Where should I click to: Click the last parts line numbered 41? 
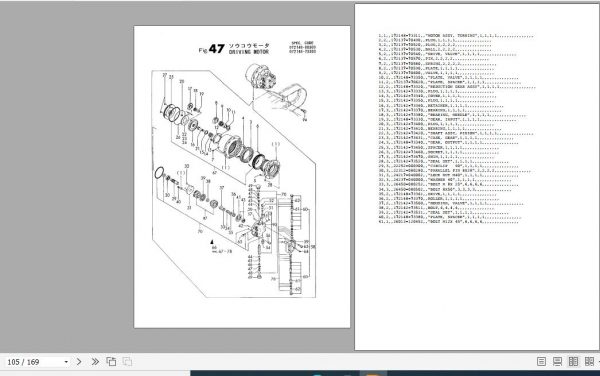(448, 221)
